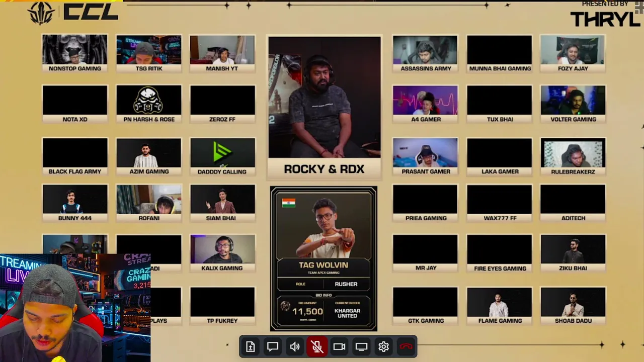
Task: Click the Priea Gaming tile
Action: tap(425, 203)
